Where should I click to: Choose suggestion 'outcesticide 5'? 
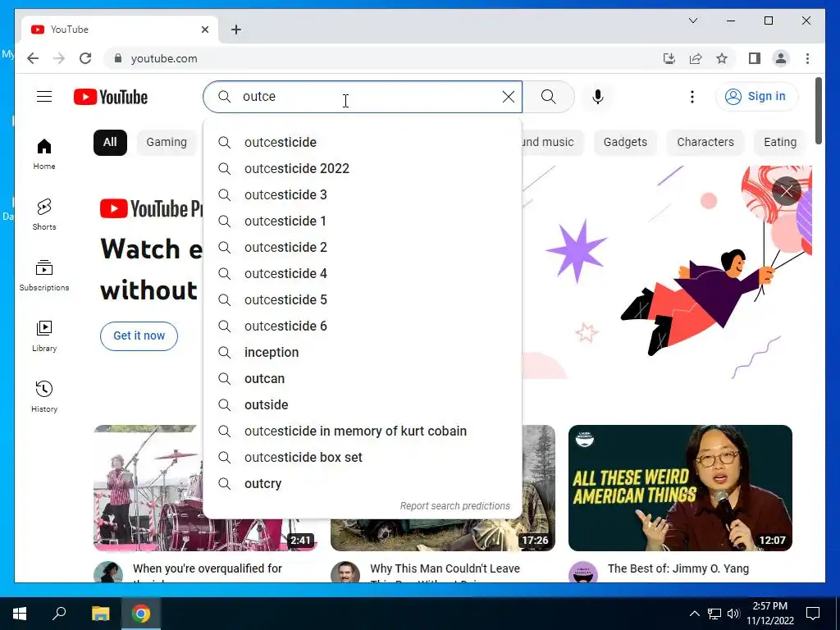[x=362, y=299]
